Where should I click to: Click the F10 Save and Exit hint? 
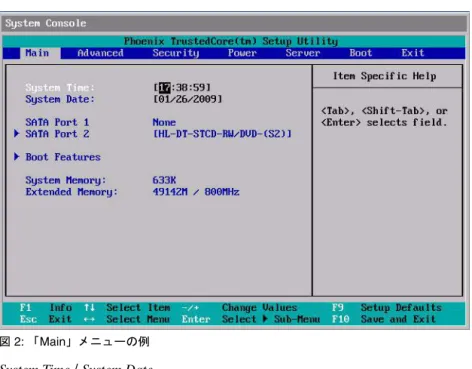384,319
